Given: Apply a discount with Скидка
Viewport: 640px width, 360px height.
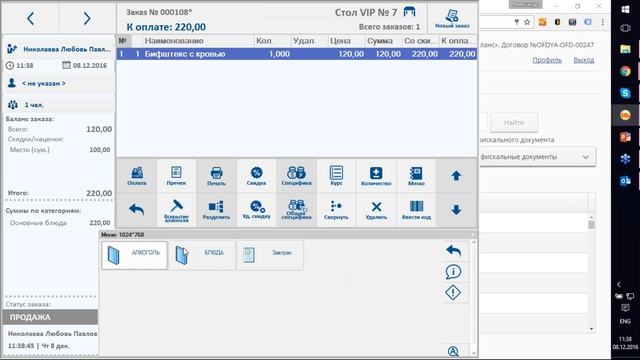Looking at the screenshot, I should pos(256,176).
